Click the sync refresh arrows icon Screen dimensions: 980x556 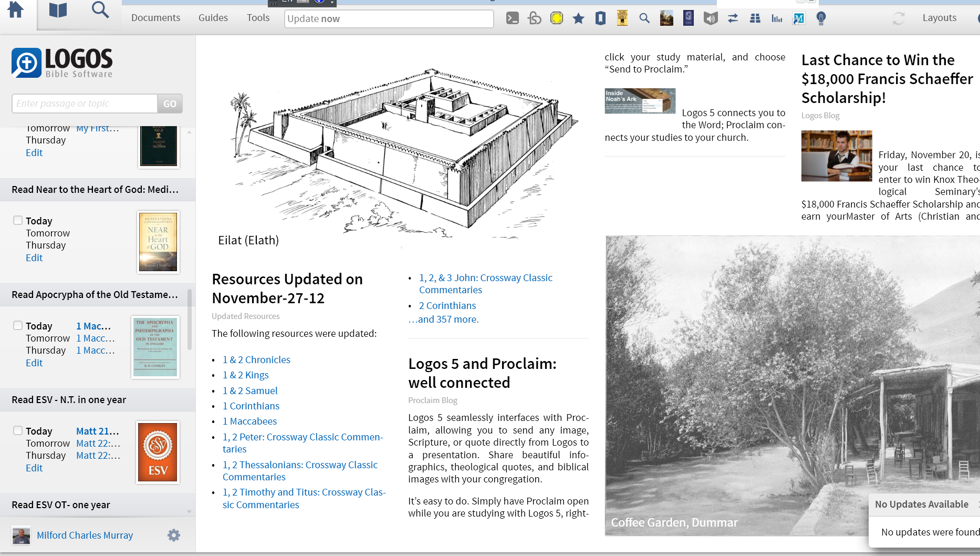[x=899, y=18]
